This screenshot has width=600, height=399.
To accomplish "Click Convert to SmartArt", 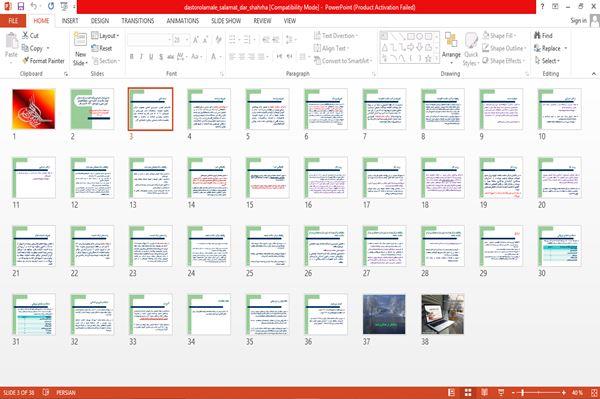I will point(343,60).
